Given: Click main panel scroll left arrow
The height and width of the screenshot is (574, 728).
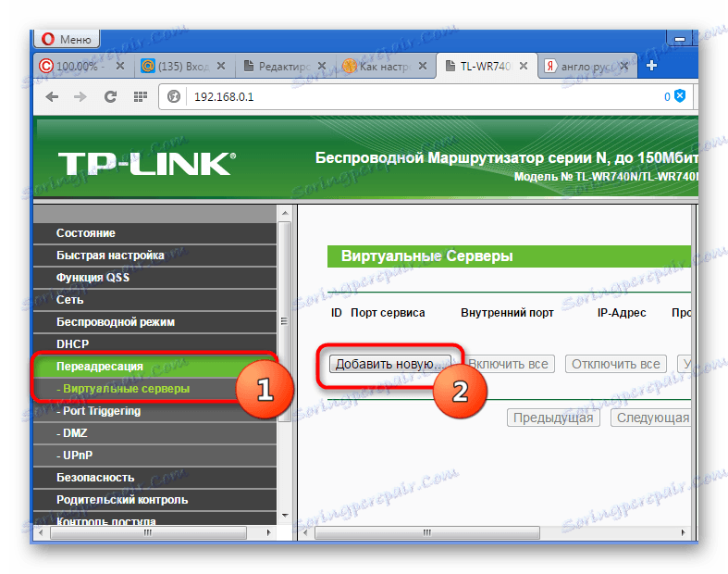Looking at the screenshot, I should [305, 532].
